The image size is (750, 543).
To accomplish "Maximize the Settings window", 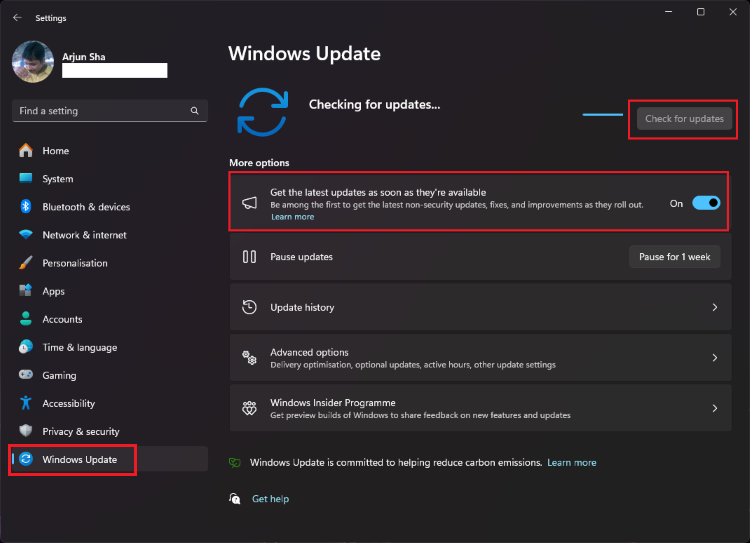I will [x=701, y=11].
